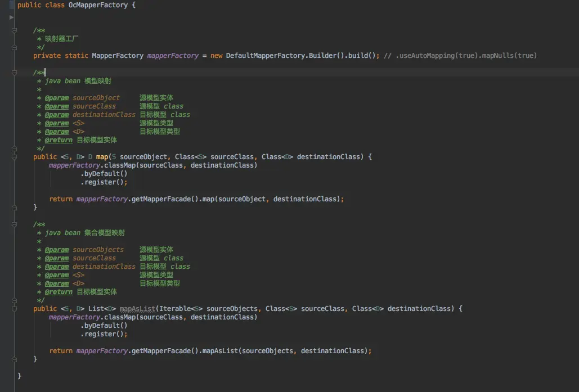Fold the 'java bean 集合模型映射' javadoc at its opening marker
The height and width of the screenshot is (392, 579).
coord(15,224)
